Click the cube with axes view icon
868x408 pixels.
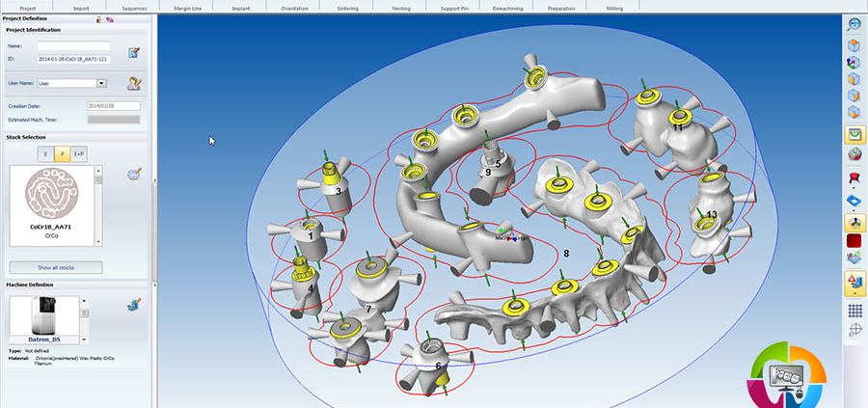pos(854,63)
